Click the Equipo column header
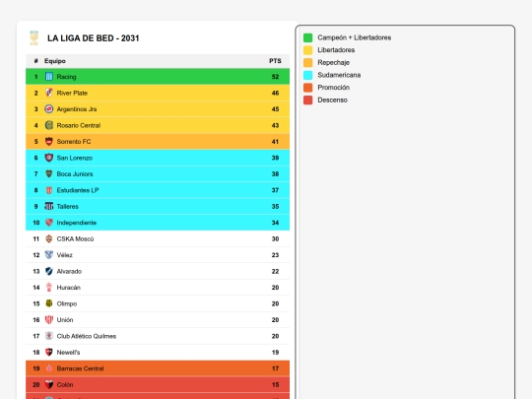The width and height of the screenshot is (532, 399). (55, 61)
